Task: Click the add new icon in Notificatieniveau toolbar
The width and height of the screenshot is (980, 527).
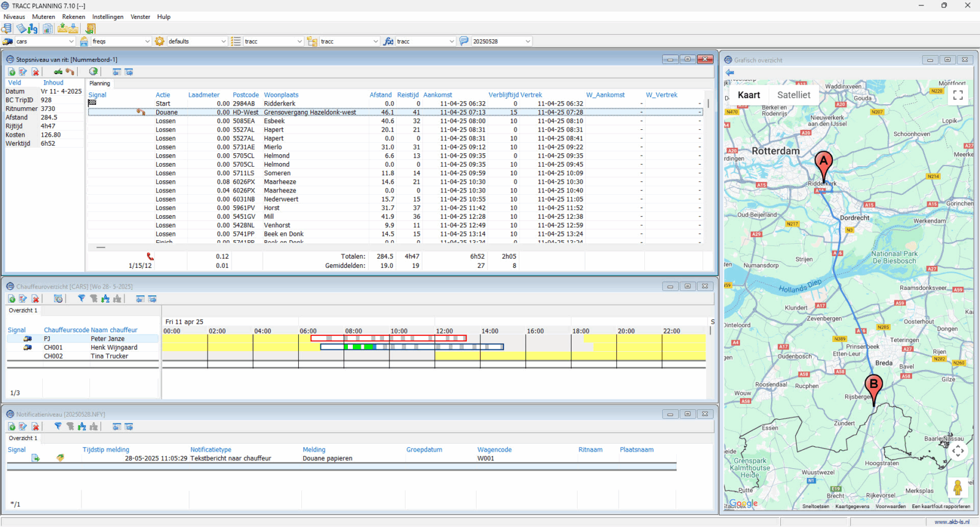Action: pos(12,427)
